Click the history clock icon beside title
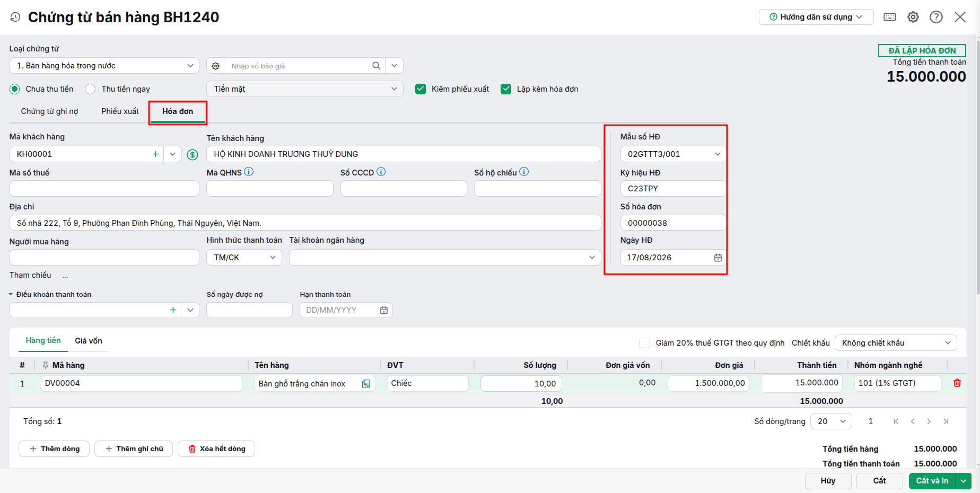Screen dimensions: 980x493 click(15, 17)
